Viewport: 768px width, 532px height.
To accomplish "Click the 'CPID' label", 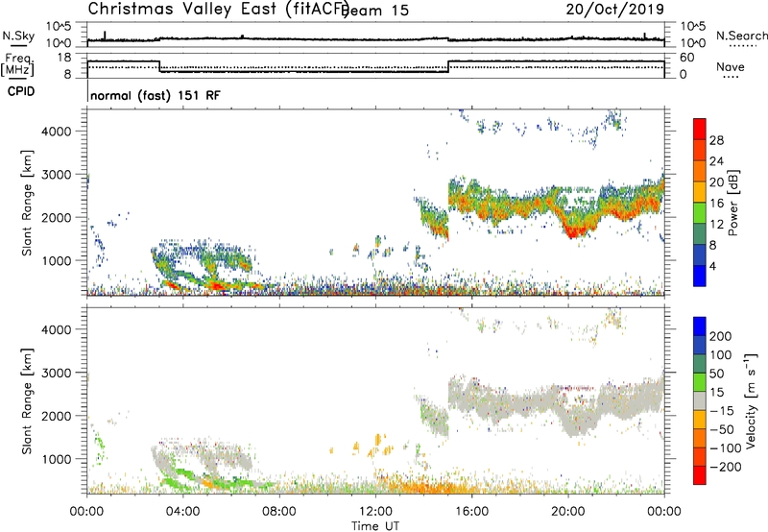I will (x=21, y=91).
